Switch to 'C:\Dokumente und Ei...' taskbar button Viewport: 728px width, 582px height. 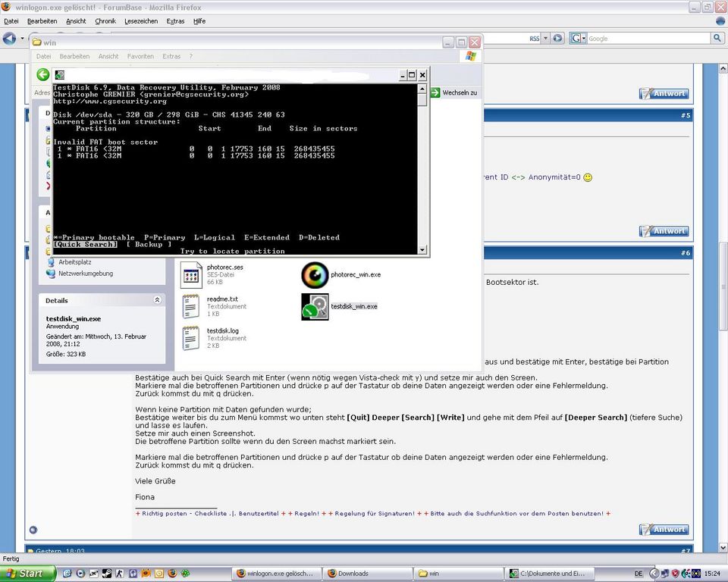click(x=549, y=574)
